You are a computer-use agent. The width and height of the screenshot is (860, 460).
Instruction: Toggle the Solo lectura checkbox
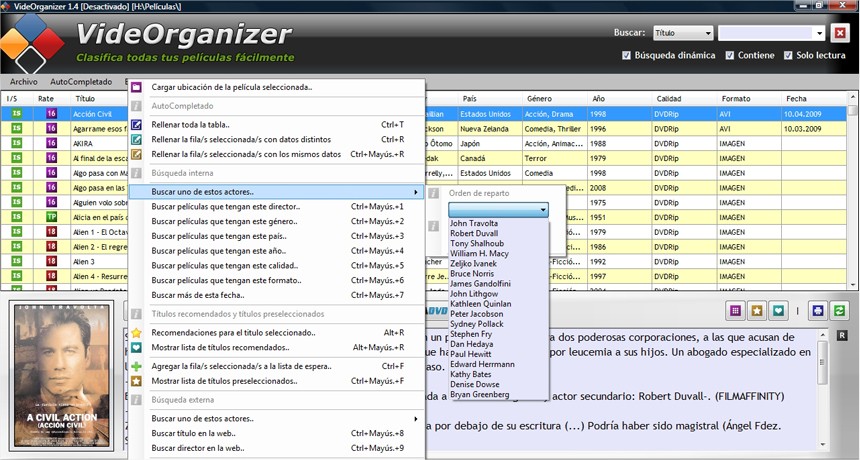pyautogui.click(x=788, y=55)
